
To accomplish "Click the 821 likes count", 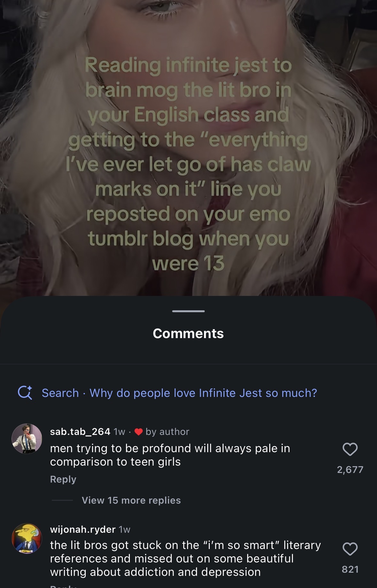I will coord(350,569).
